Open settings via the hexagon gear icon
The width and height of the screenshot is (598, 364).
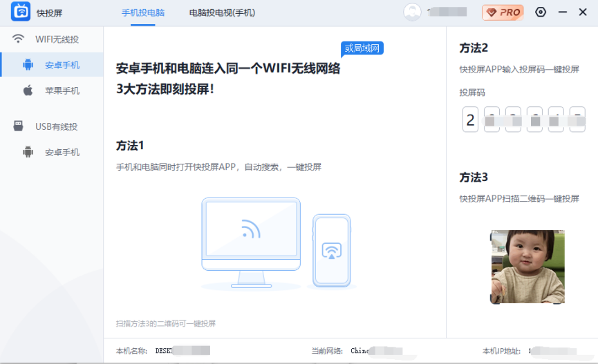coord(541,12)
